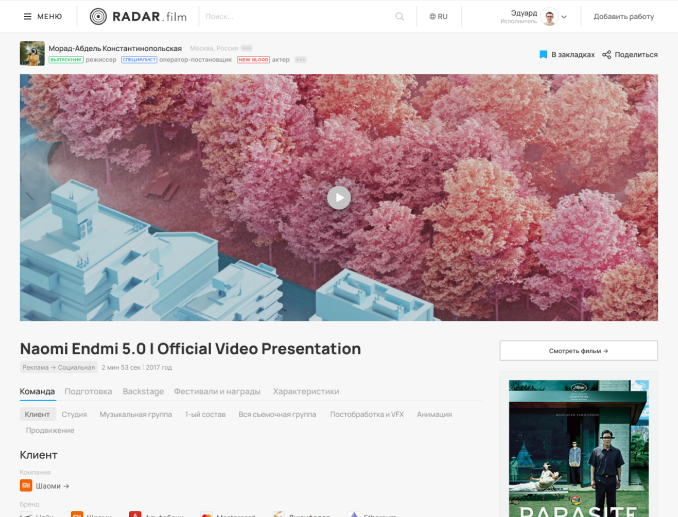This screenshot has height=517, width=678.
Task: Click the режиссер role label
Action: pos(101,60)
